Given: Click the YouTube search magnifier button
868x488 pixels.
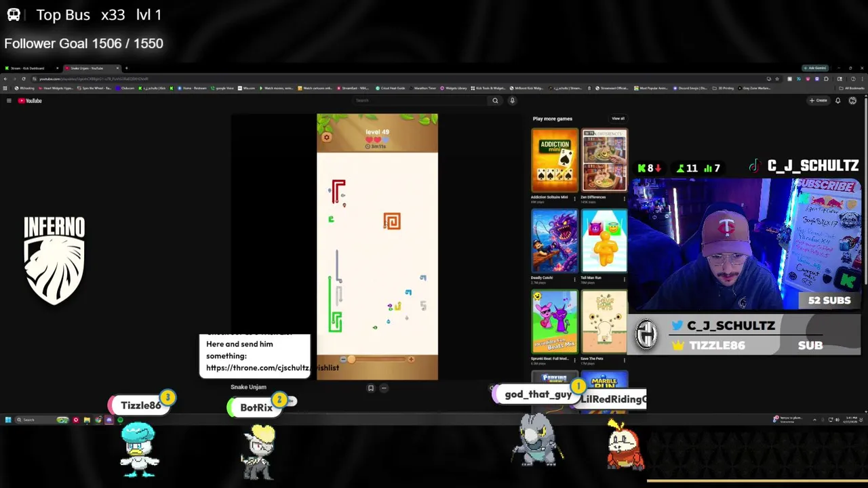Looking at the screenshot, I should coord(495,100).
